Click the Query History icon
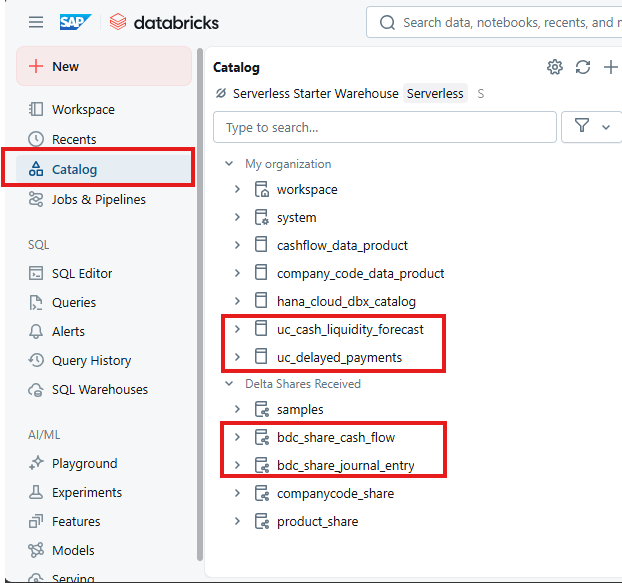 [36, 360]
